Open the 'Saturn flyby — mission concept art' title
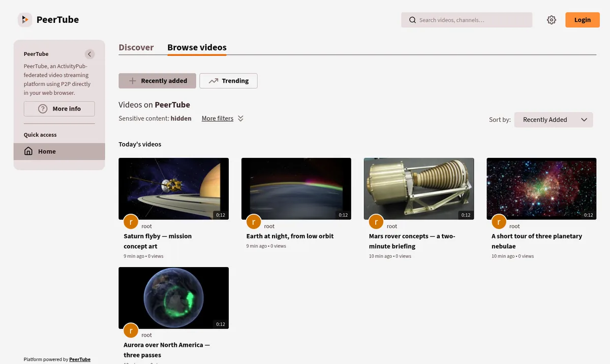The height and width of the screenshot is (364, 610). click(x=158, y=241)
